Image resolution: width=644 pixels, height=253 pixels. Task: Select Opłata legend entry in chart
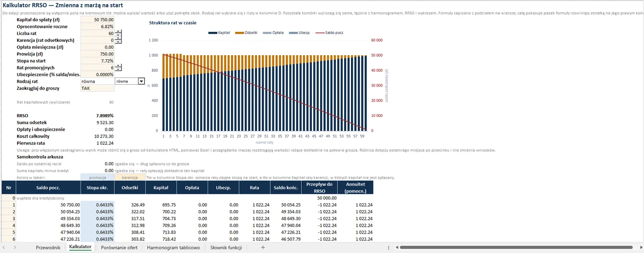(273, 33)
